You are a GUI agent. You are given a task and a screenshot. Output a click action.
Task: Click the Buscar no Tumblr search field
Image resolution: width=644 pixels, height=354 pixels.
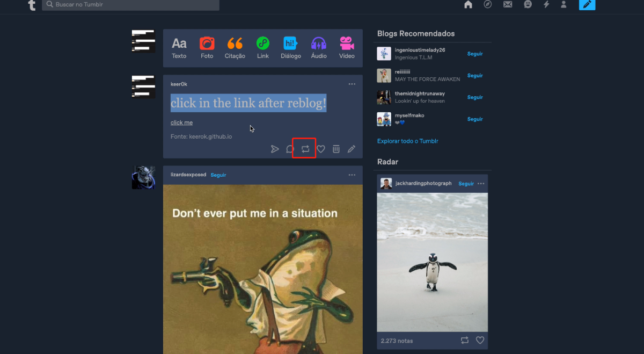[x=130, y=5]
